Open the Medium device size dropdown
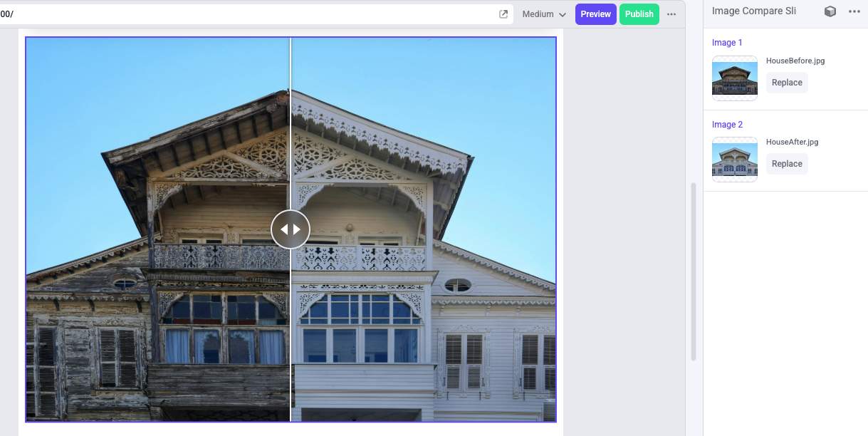 point(543,14)
